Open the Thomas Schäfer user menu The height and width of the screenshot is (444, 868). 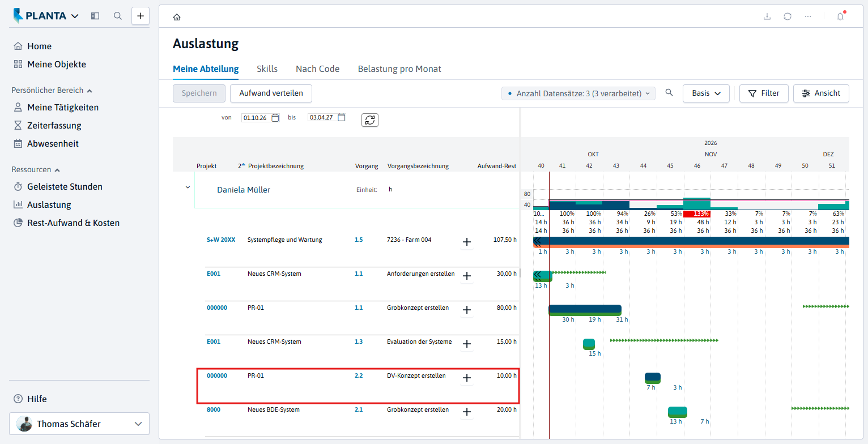point(79,424)
